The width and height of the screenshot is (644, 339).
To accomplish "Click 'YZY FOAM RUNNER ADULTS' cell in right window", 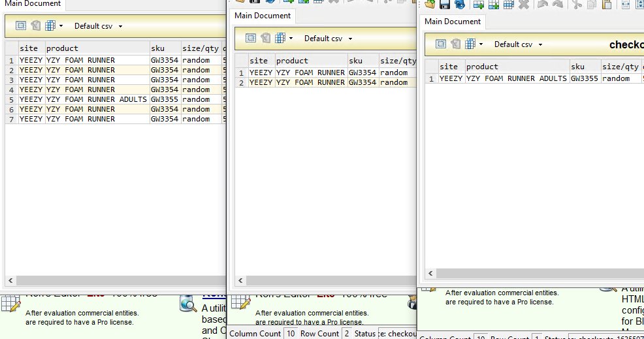I will tap(517, 78).
